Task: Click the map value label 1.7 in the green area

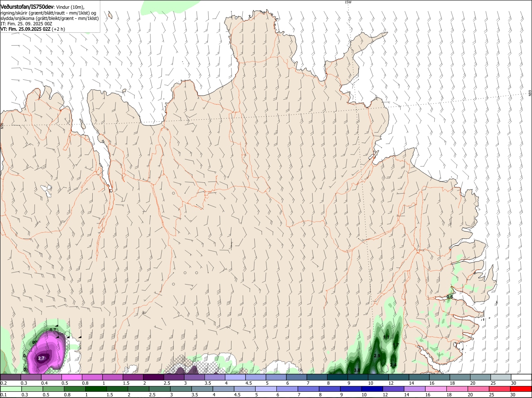Action: click(x=396, y=345)
